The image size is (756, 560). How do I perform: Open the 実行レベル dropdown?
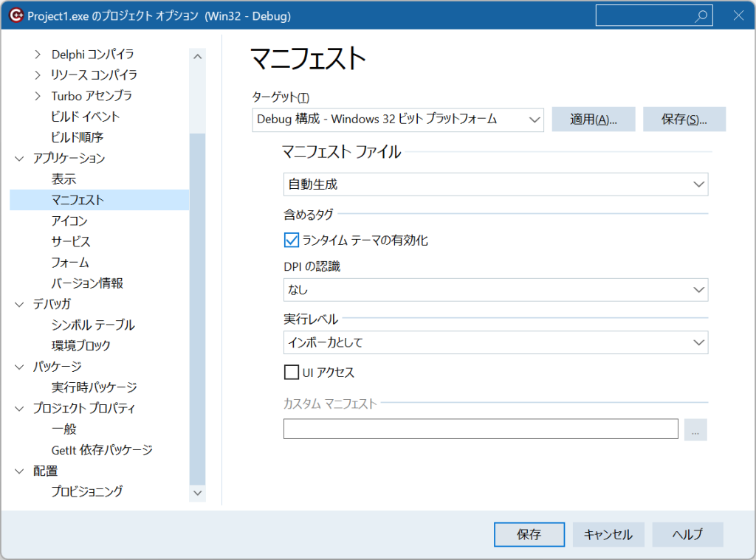[x=495, y=342]
